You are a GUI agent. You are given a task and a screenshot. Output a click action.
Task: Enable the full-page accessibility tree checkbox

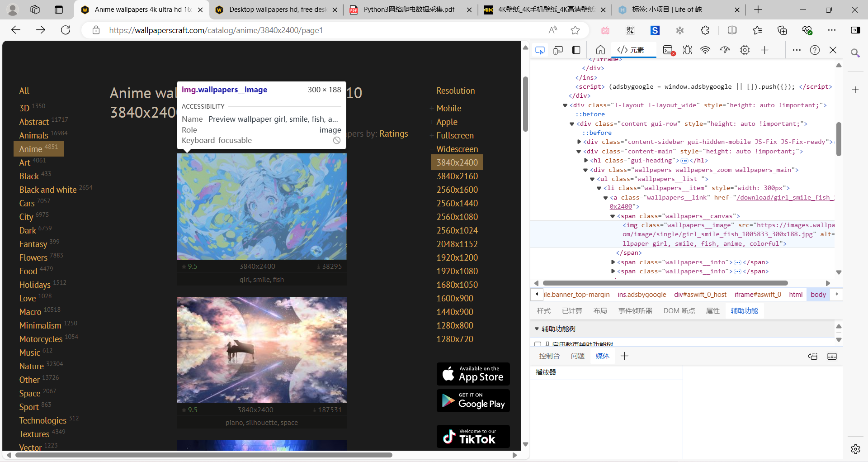click(x=538, y=344)
